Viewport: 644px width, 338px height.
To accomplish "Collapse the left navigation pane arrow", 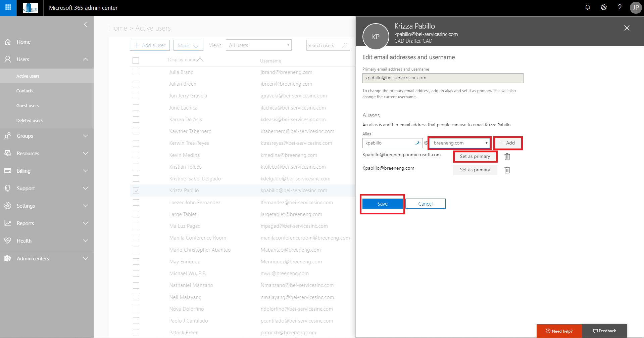I will (86, 24).
